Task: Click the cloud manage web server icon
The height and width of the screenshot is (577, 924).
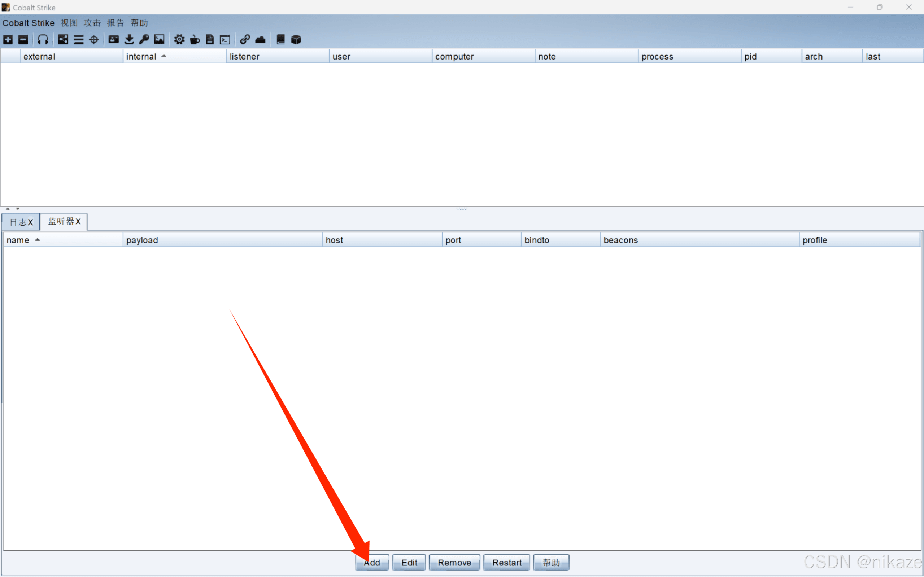Action: coord(260,39)
